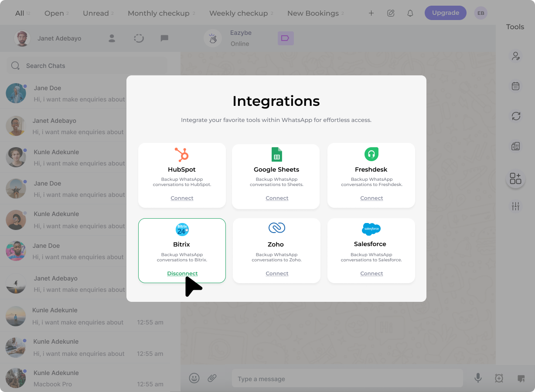This screenshot has width=535, height=392.
Task: Click the emoji smiley icon
Action: pos(194,378)
